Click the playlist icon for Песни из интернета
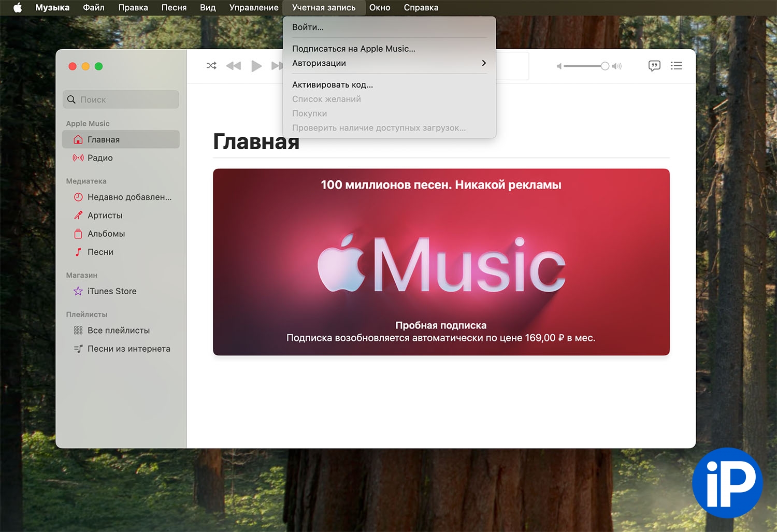Image resolution: width=777 pixels, height=532 pixels. (x=78, y=349)
